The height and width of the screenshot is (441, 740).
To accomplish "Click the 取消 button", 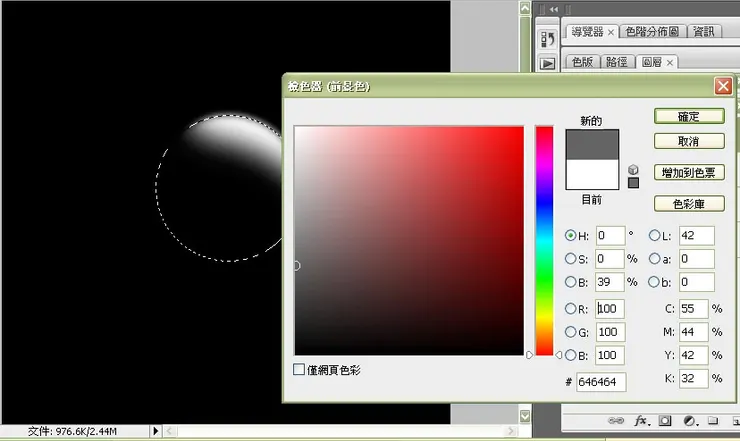I will pos(689,141).
